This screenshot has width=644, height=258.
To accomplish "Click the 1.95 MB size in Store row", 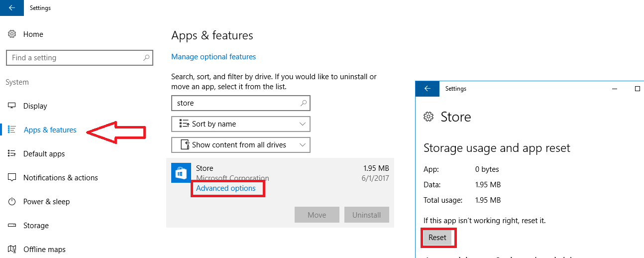I will [x=376, y=168].
